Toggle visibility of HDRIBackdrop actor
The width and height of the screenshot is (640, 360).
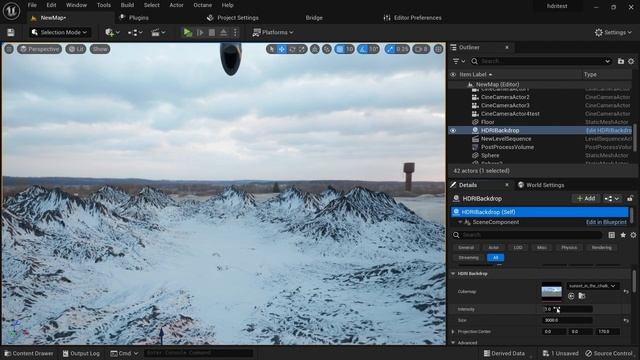point(453,131)
